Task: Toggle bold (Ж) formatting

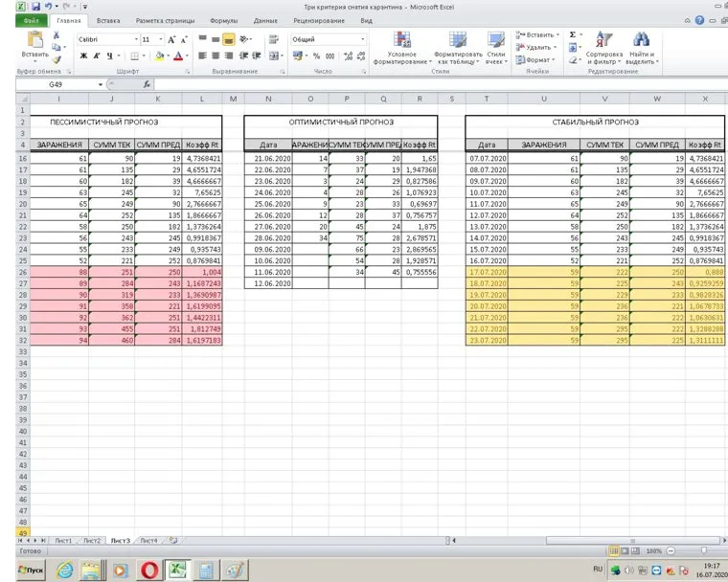Action: pyautogui.click(x=84, y=56)
